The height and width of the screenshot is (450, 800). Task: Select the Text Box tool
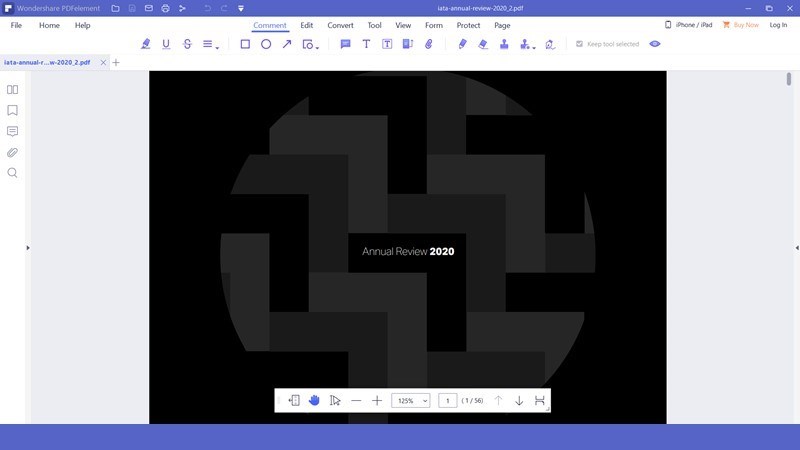(387, 44)
